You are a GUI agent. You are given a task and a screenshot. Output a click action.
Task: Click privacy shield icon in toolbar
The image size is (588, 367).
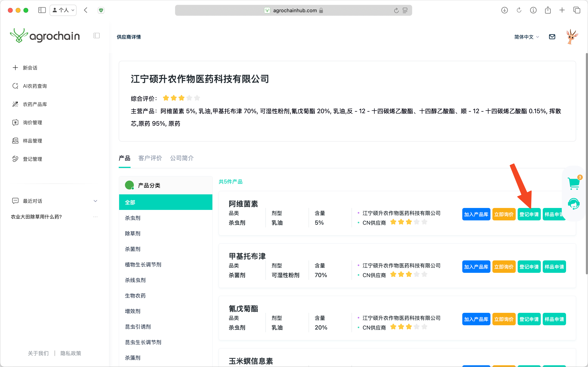[101, 10]
